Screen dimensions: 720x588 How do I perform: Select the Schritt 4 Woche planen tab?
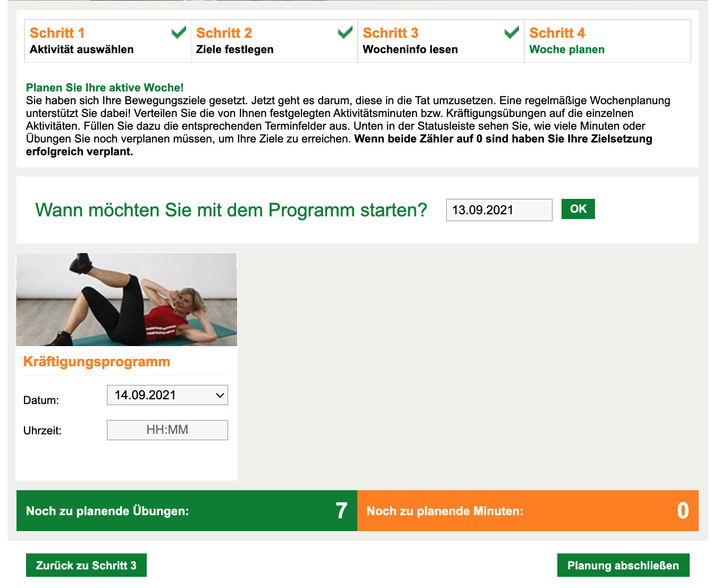(x=607, y=41)
